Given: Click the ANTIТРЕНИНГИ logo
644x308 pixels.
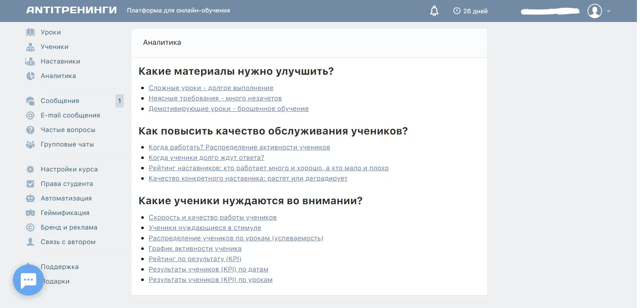Looking at the screenshot, I should click(x=71, y=10).
